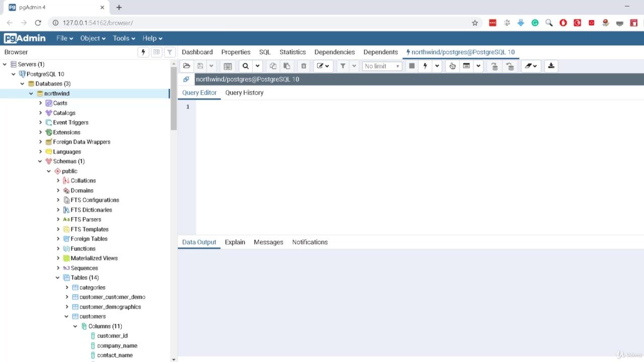Expand the Functions tree node

[58, 248]
